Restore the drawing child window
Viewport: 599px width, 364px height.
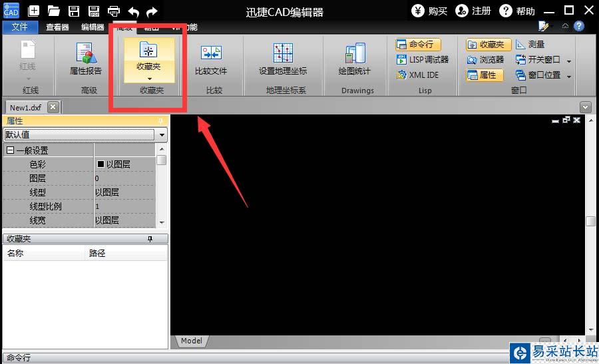(566, 120)
